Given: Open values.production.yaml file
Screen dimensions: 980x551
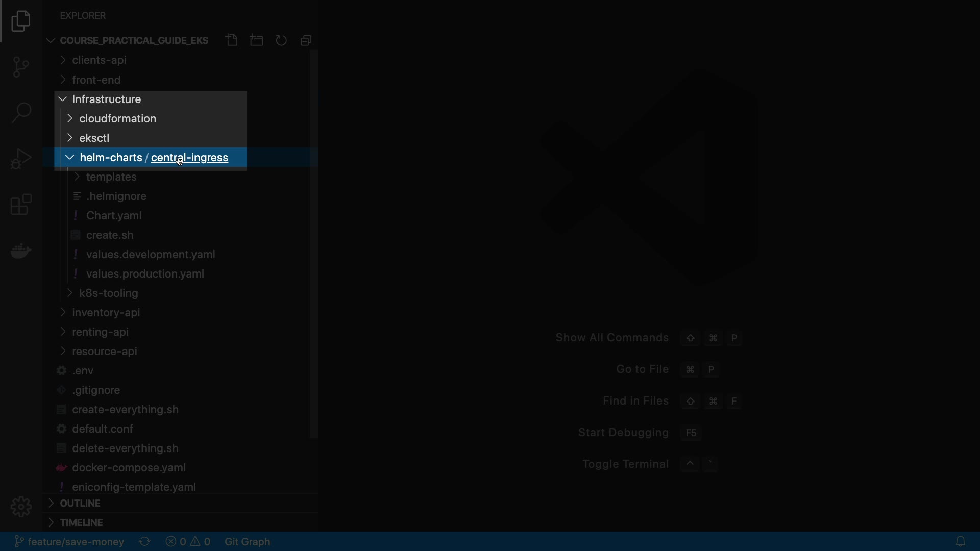Looking at the screenshot, I should (145, 273).
